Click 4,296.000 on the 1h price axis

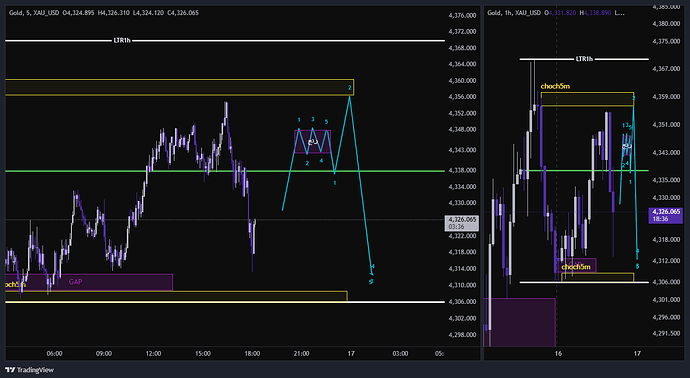point(666,317)
